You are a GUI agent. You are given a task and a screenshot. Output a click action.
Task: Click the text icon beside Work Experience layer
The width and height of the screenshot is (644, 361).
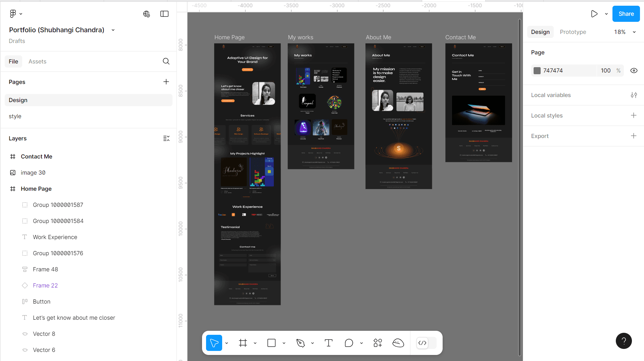25,237
